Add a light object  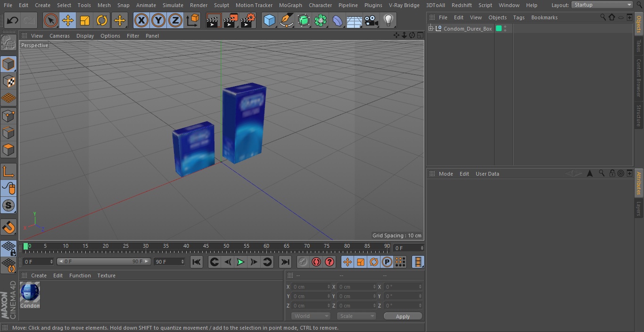388,20
